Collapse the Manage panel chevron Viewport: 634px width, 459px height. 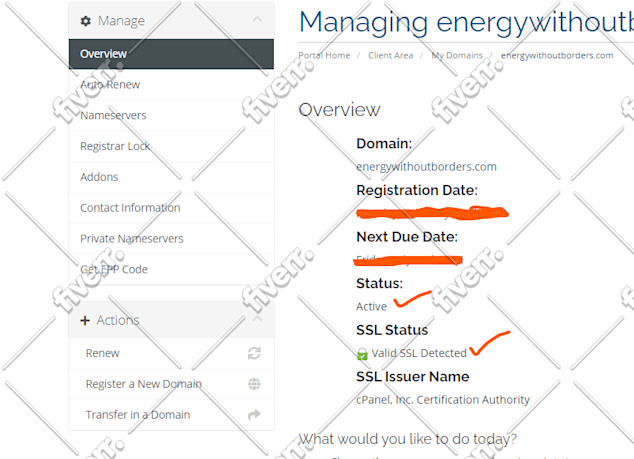[257, 19]
